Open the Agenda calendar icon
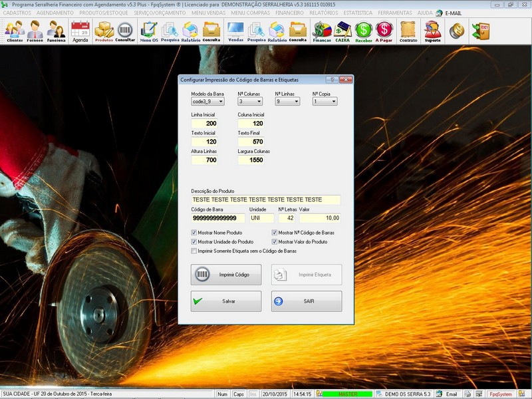Screen dimensions: 532x399 (x=80, y=31)
